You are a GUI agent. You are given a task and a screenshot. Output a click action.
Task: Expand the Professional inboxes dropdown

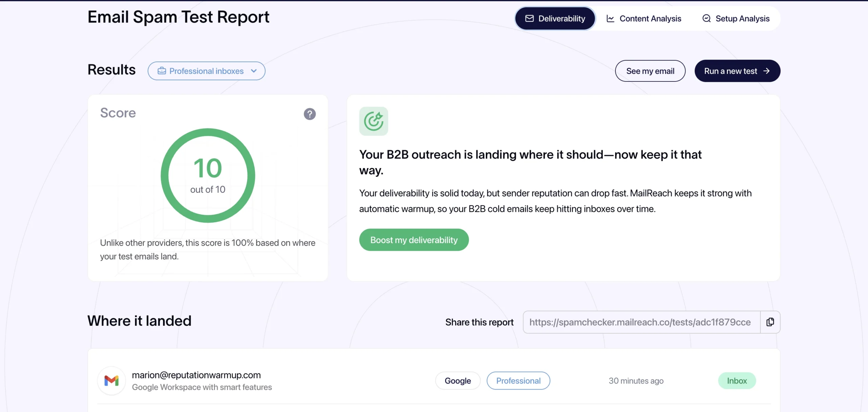(x=206, y=71)
